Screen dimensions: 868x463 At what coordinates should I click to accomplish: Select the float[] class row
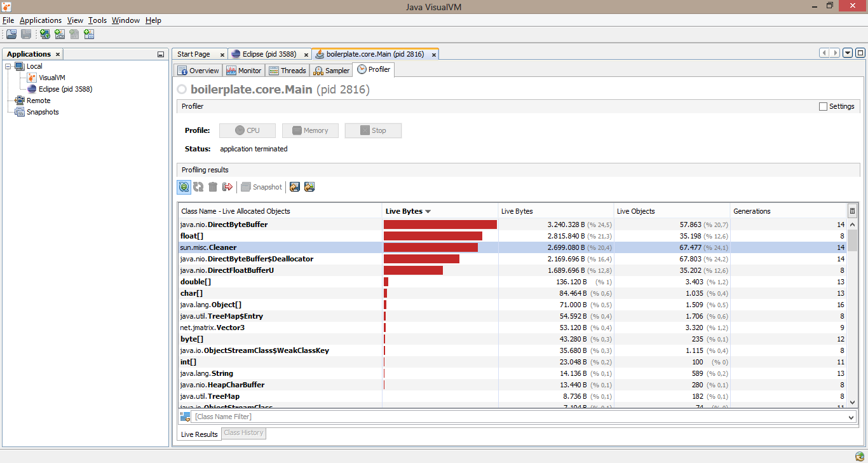[x=512, y=236]
